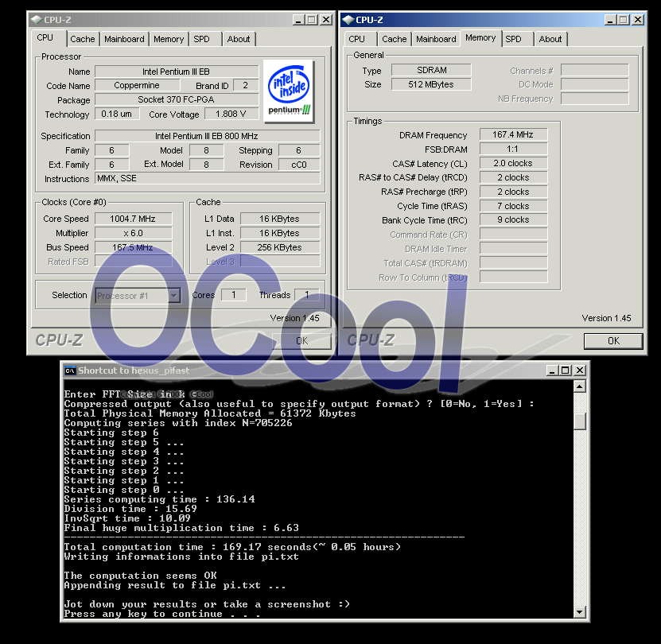Click the command prompt icon in console title bar

70,370
